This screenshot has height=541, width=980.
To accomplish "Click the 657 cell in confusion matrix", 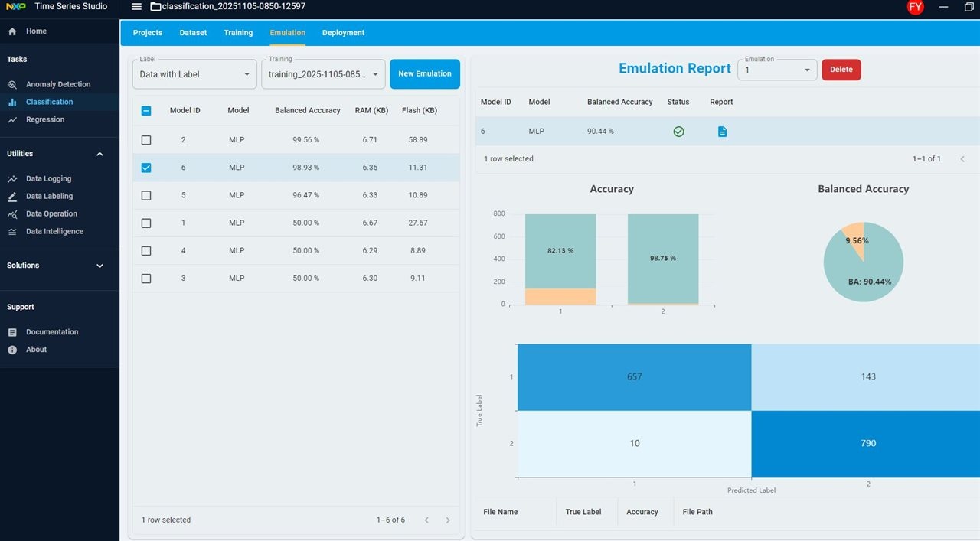I will click(634, 376).
